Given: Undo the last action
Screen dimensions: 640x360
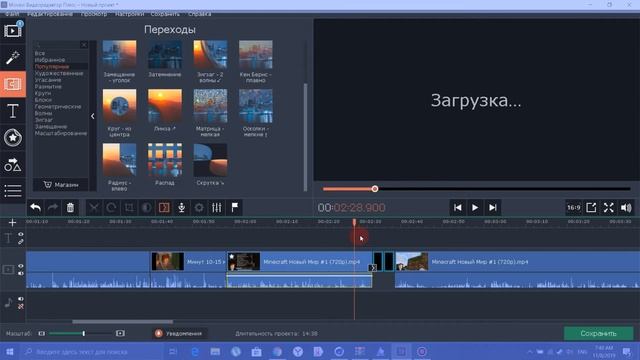Looking at the screenshot, I should [36, 208].
